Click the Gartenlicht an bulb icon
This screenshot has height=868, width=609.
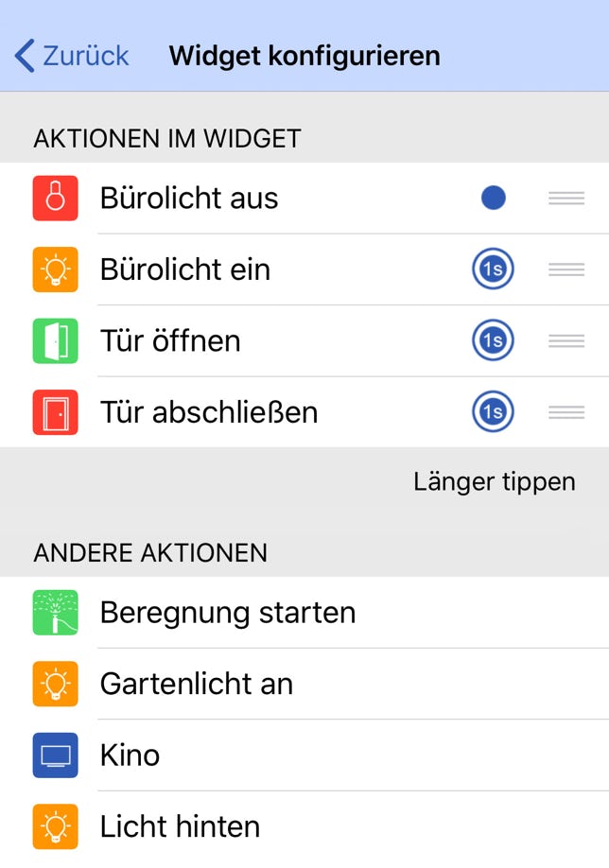(57, 684)
